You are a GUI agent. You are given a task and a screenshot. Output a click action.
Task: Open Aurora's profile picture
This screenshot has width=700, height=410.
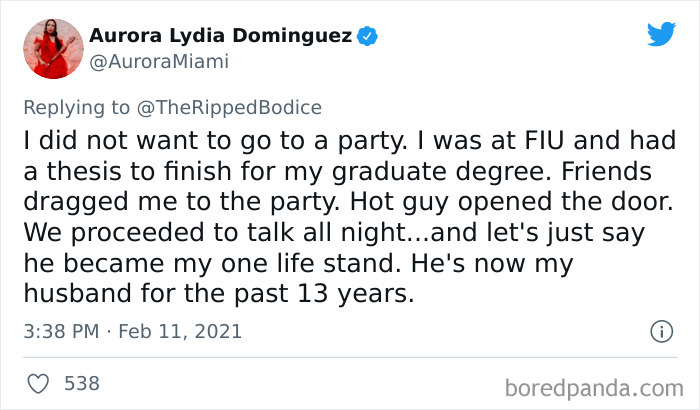tap(51, 48)
